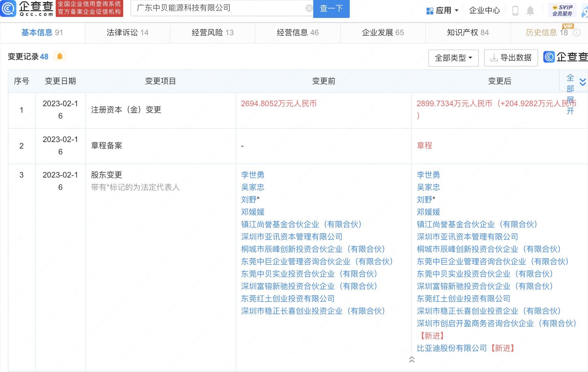The width and height of the screenshot is (588, 372).
Task: Open 邓媛媛 in the 变更前 column
Action: click(253, 212)
